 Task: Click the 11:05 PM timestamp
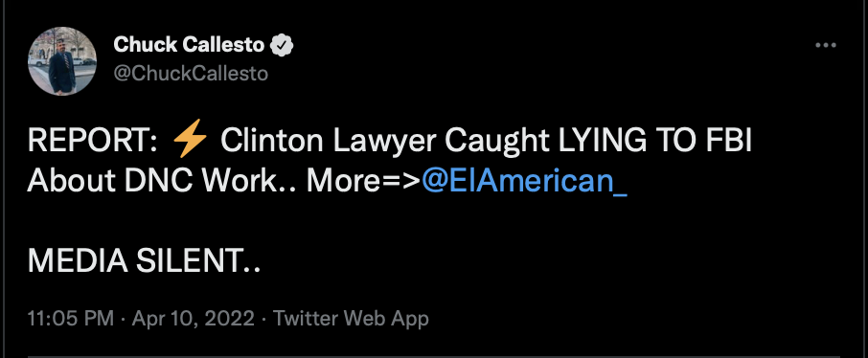(x=71, y=318)
